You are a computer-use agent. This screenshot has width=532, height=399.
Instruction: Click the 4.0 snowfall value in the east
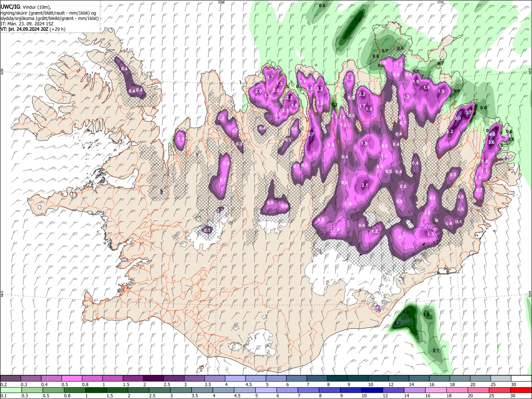pos(492,134)
